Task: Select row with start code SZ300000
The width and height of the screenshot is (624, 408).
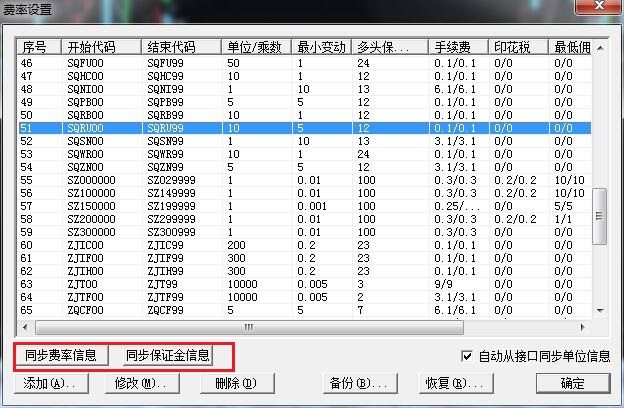Action: click(x=304, y=232)
